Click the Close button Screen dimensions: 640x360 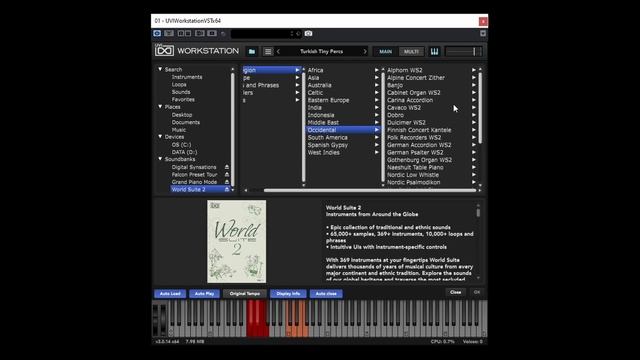pos(456,292)
